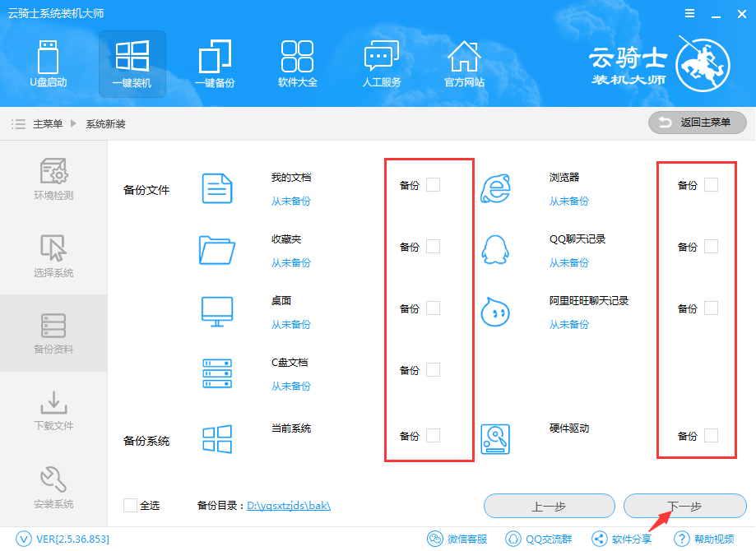Open the 一键备份 module
The image size is (756, 551).
click(215, 64)
